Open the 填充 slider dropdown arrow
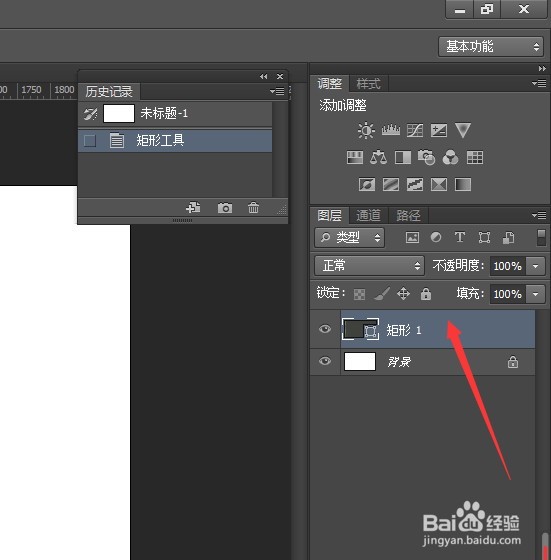551x560 pixels. coord(535,294)
